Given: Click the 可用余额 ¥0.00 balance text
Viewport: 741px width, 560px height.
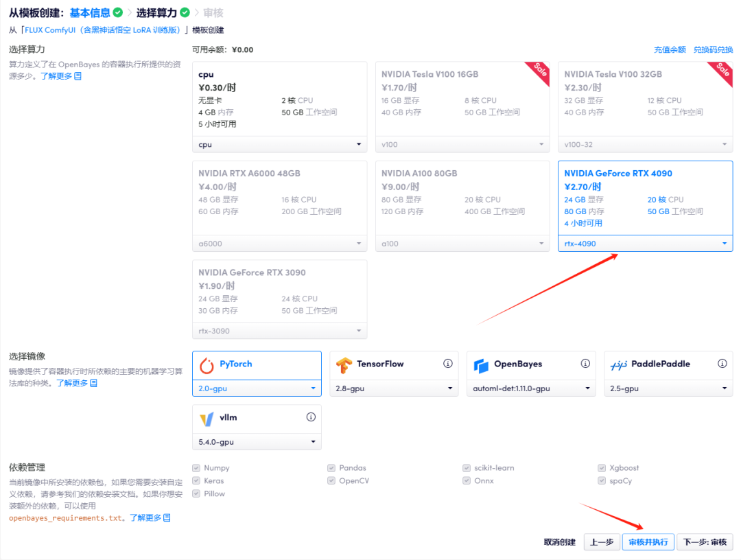Looking at the screenshot, I should 222,49.
